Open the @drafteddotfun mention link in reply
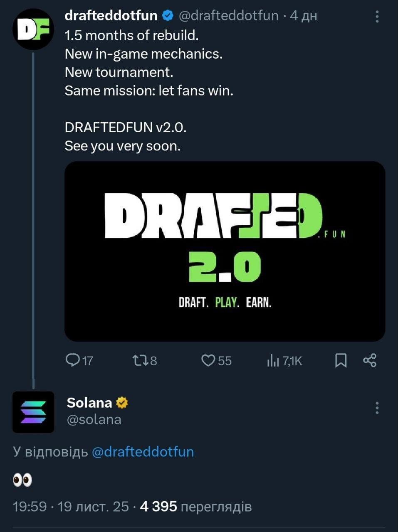The height and width of the screenshot is (532, 398). 143,451
